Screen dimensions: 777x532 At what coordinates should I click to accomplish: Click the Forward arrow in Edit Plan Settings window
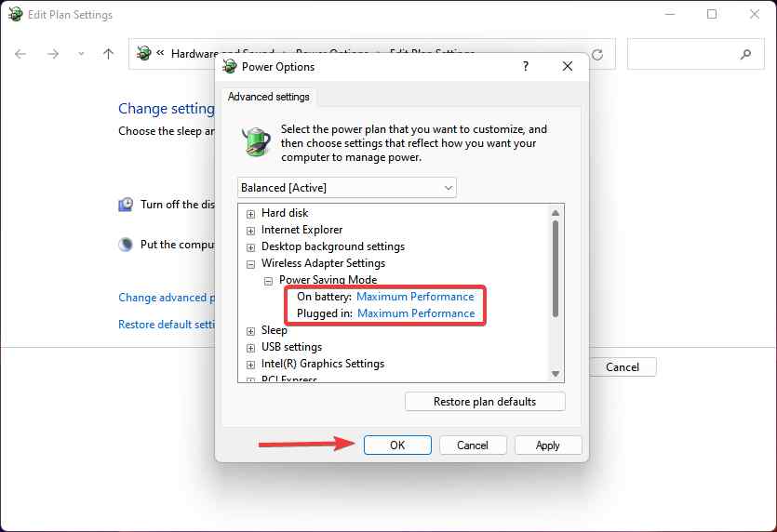pyautogui.click(x=52, y=54)
